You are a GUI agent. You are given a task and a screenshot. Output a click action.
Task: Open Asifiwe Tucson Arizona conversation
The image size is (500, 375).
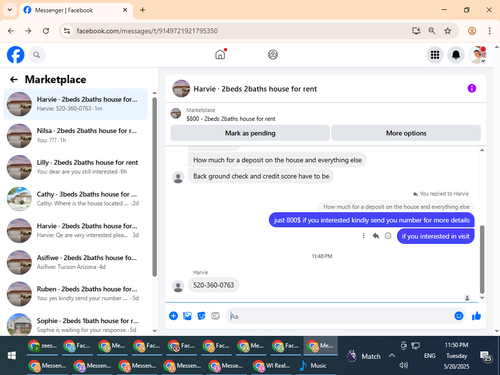pyautogui.click(x=75, y=262)
